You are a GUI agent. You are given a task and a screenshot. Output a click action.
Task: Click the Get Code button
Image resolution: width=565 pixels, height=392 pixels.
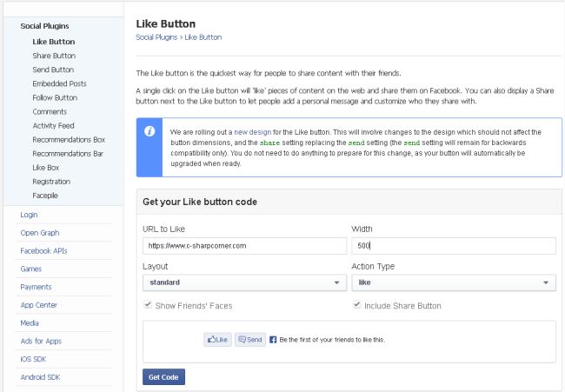coord(163,377)
